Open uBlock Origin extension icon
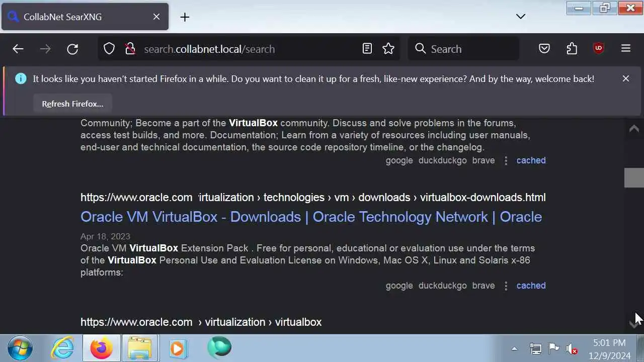This screenshot has height=362, width=644. pyautogui.click(x=599, y=49)
